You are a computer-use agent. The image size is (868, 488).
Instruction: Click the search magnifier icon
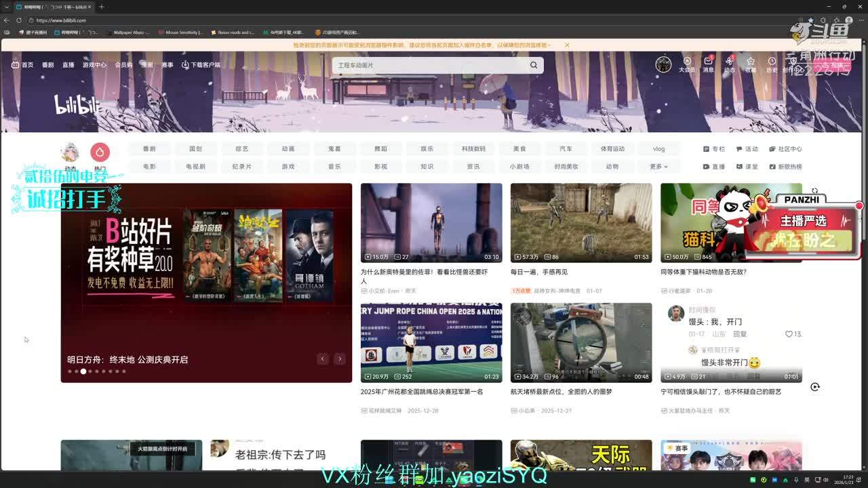tap(534, 65)
